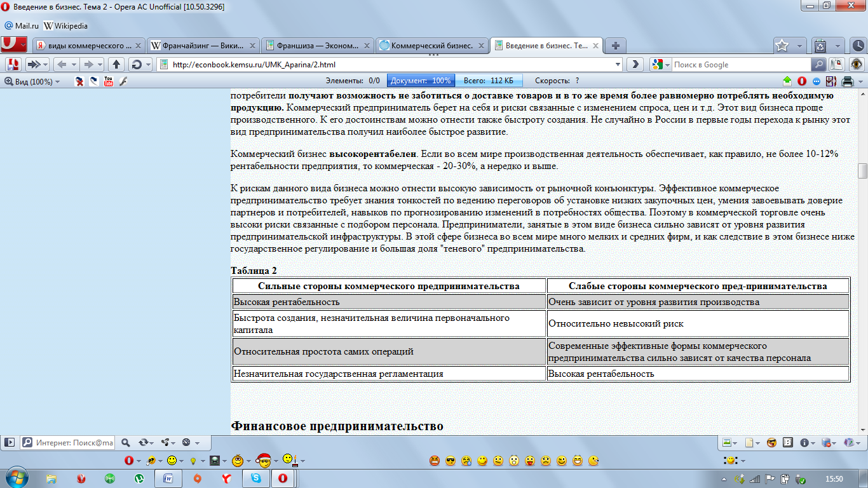This screenshot has width=868, height=488.
Task: Expand the bookmarks star dropdown arrow
Action: click(799, 46)
